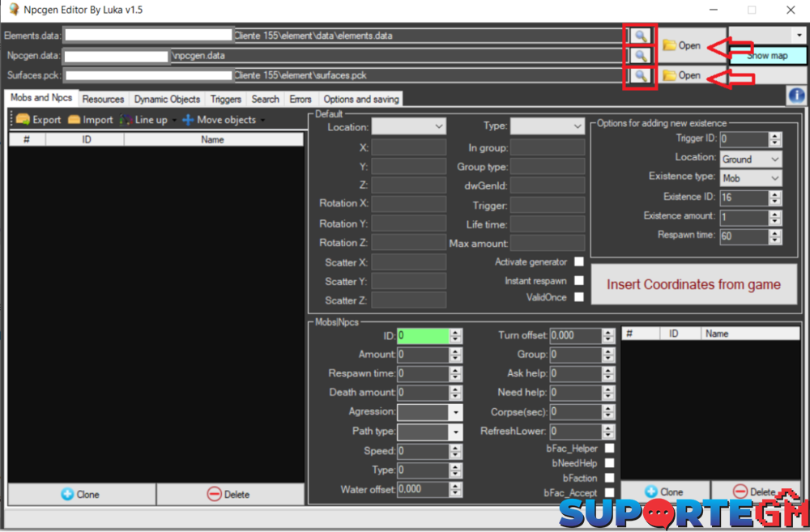Screen dimensions: 810x532
Task: Open the Options and saving tab
Action: click(x=360, y=99)
